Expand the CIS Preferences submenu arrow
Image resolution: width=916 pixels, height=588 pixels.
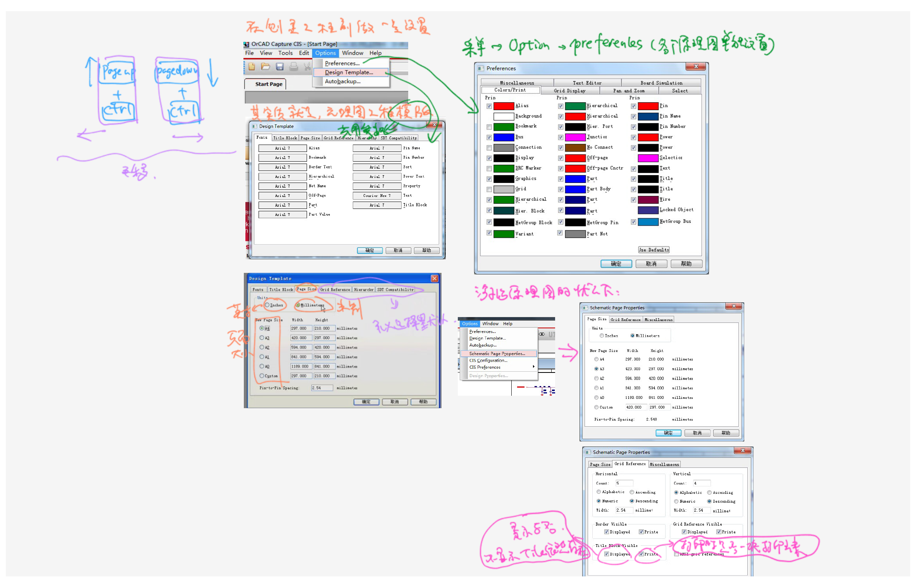pyautogui.click(x=534, y=367)
